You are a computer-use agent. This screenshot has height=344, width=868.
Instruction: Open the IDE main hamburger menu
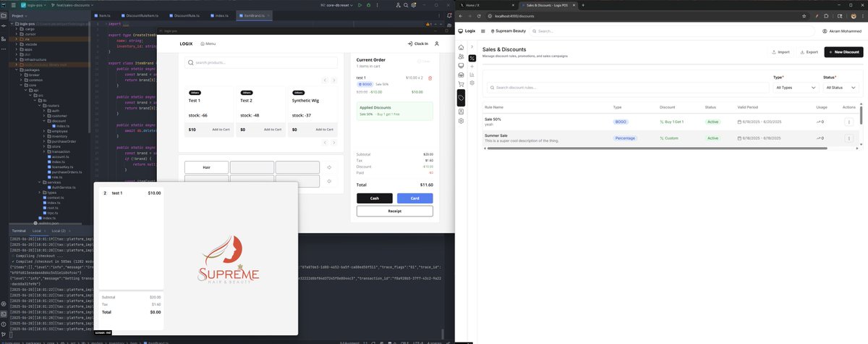point(13,5)
